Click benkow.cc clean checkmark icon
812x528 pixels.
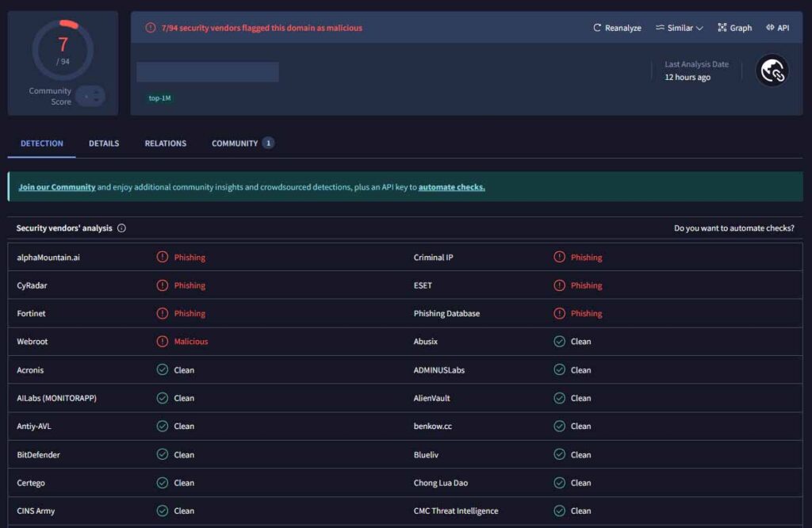(x=559, y=426)
